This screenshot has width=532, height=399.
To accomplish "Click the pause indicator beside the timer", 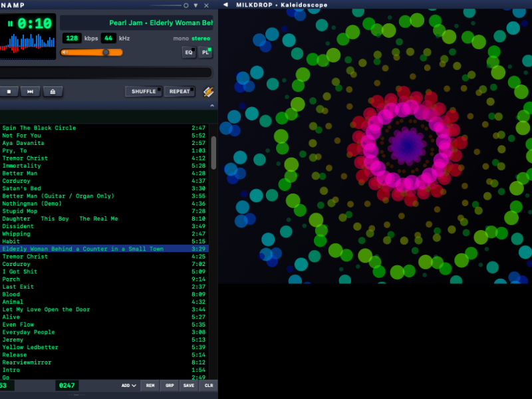I will (x=11, y=24).
